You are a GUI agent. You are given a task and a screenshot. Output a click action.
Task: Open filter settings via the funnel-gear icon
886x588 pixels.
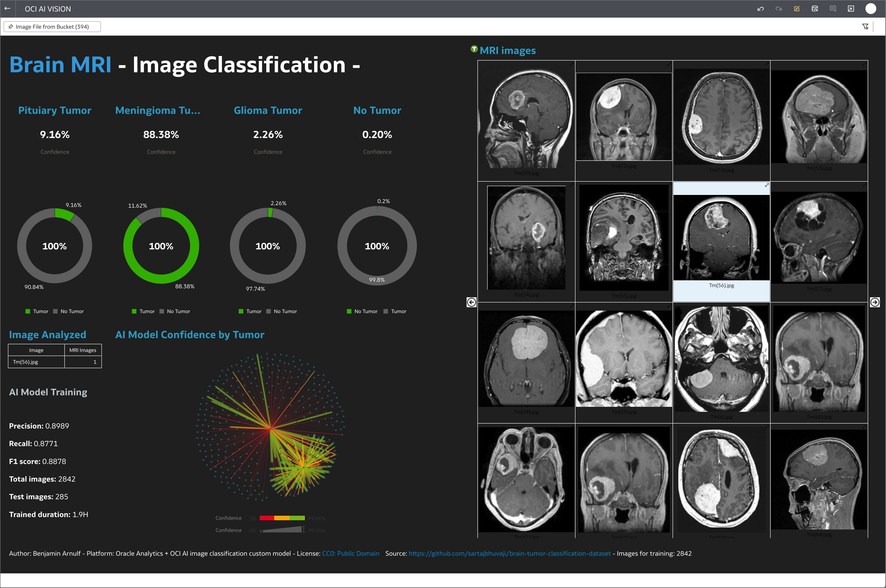[865, 26]
